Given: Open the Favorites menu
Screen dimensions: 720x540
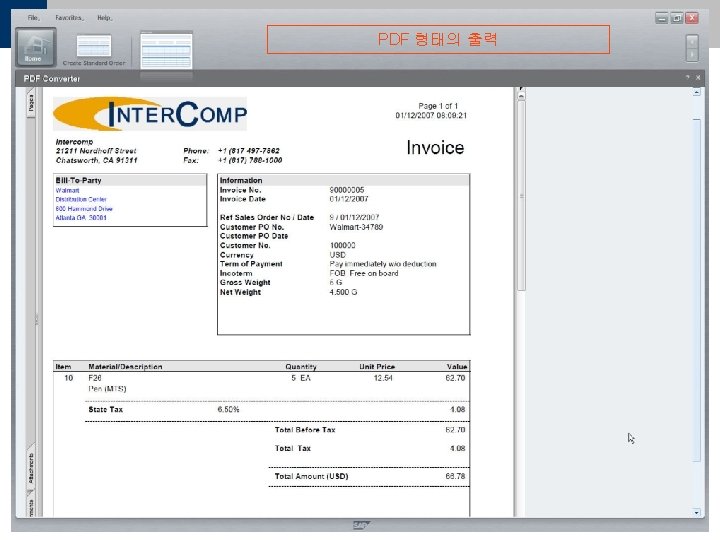Looking at the screenshot, I should (69, 17).
